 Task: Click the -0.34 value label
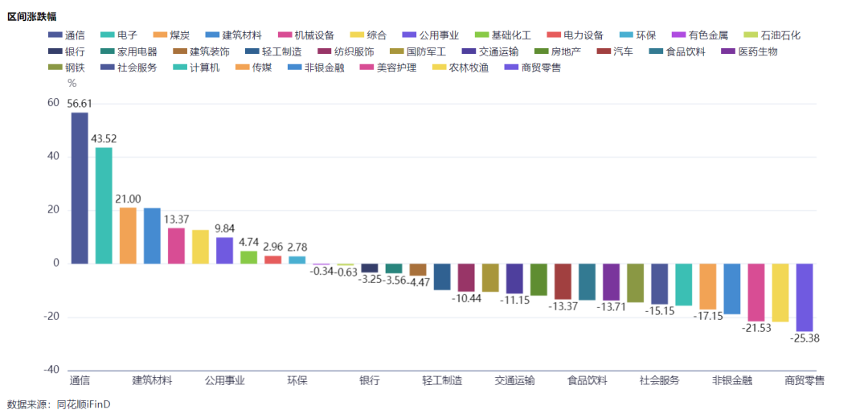321,271
